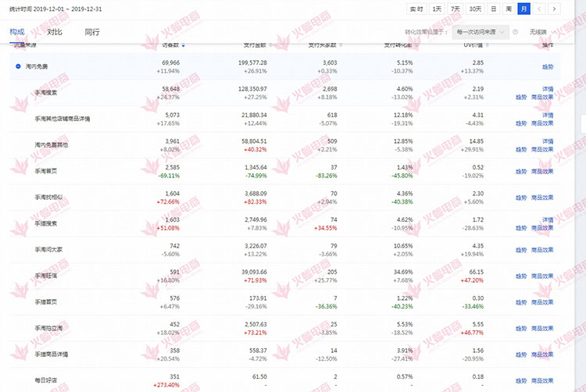Open 商品效果 for 手淘其他店铺商品详情 row
The height and width of the screenshot is (392, 586).
point(542,123)
